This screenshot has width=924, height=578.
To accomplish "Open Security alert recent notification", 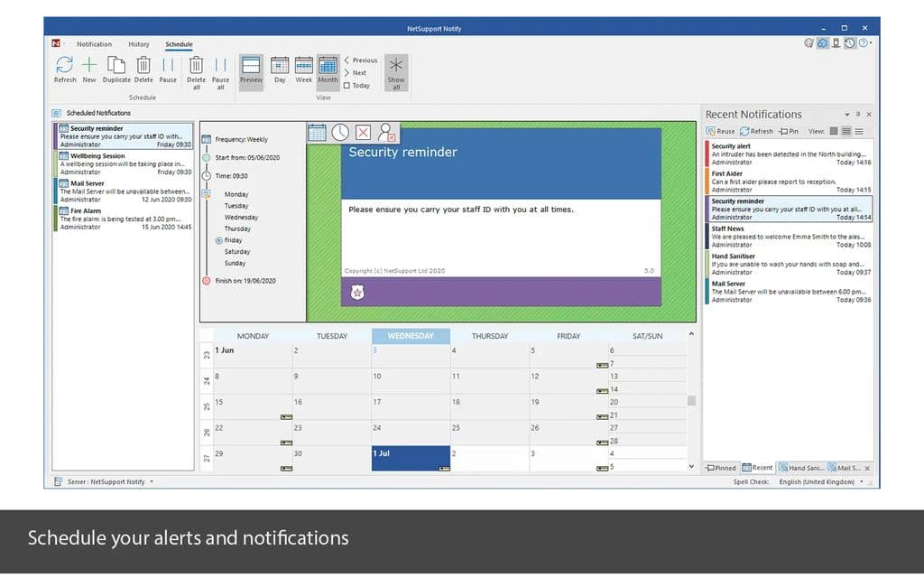I will (789, 154).
